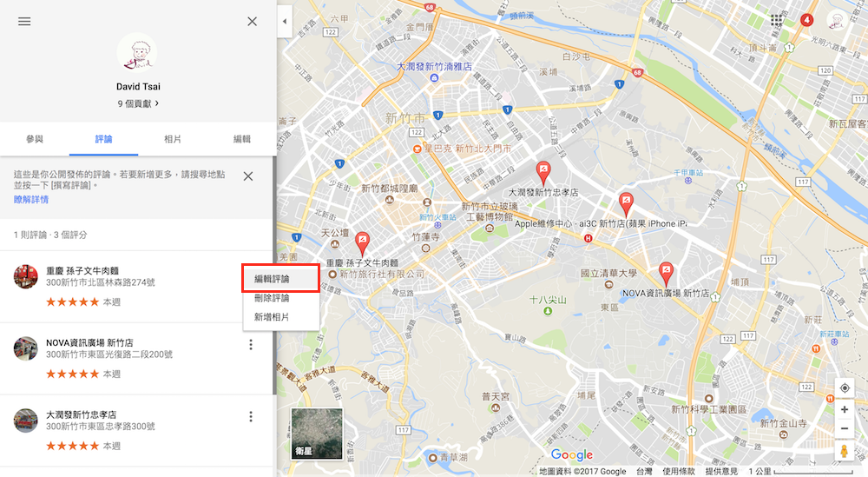Choose 刪除評論 from the context menu

(280, 298)
